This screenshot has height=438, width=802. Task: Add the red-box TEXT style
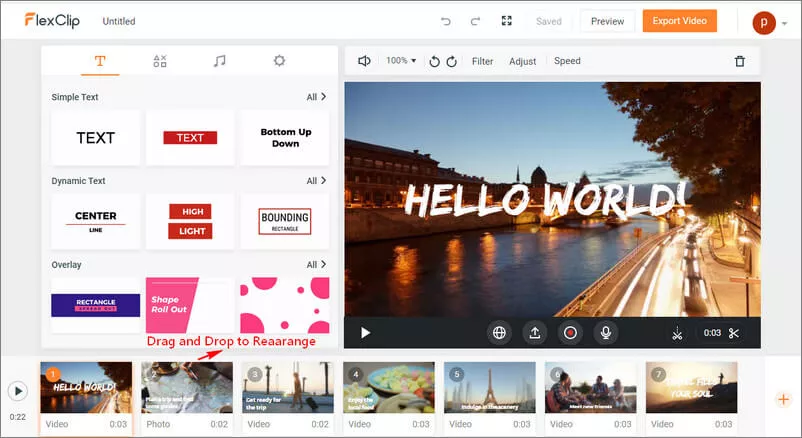pos(190,138)
